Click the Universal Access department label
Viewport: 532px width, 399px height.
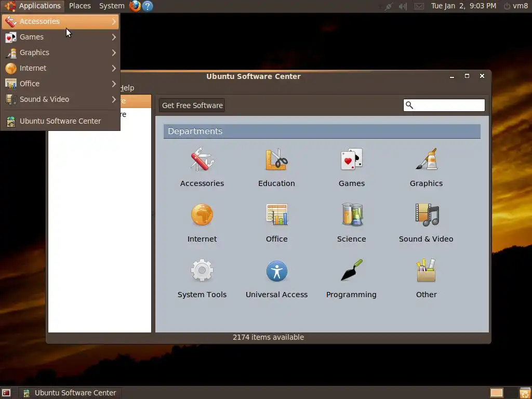[x=276, y=295]
